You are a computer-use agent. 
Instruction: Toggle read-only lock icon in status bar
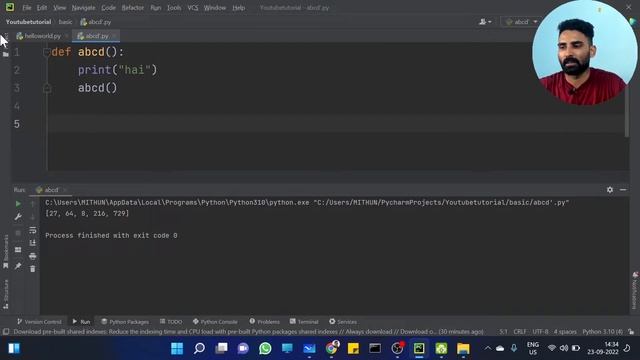click(631, 332)
